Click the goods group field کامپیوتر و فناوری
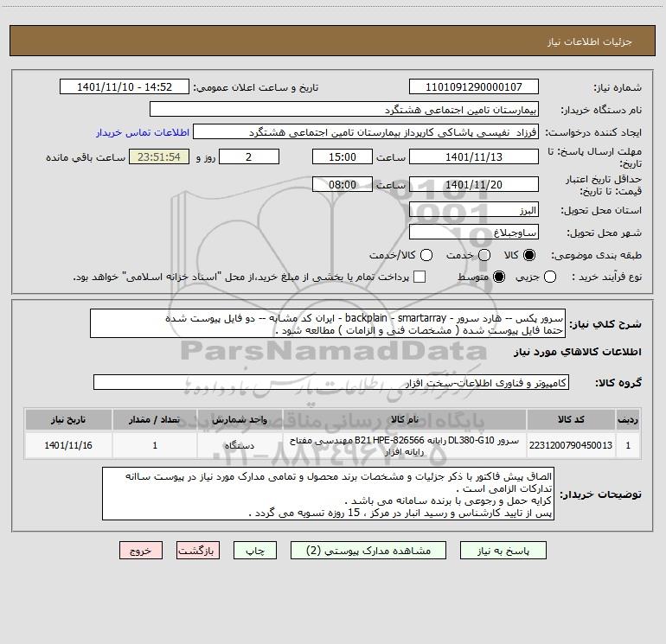The image size is (666, 644). [331, 382]
